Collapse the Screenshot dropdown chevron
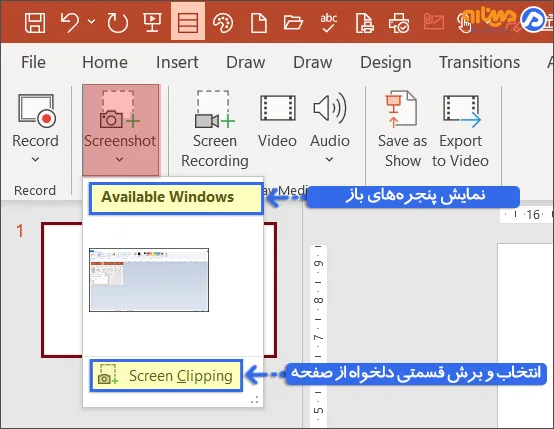This screenshot has width=554, height=429. (119, 159)
